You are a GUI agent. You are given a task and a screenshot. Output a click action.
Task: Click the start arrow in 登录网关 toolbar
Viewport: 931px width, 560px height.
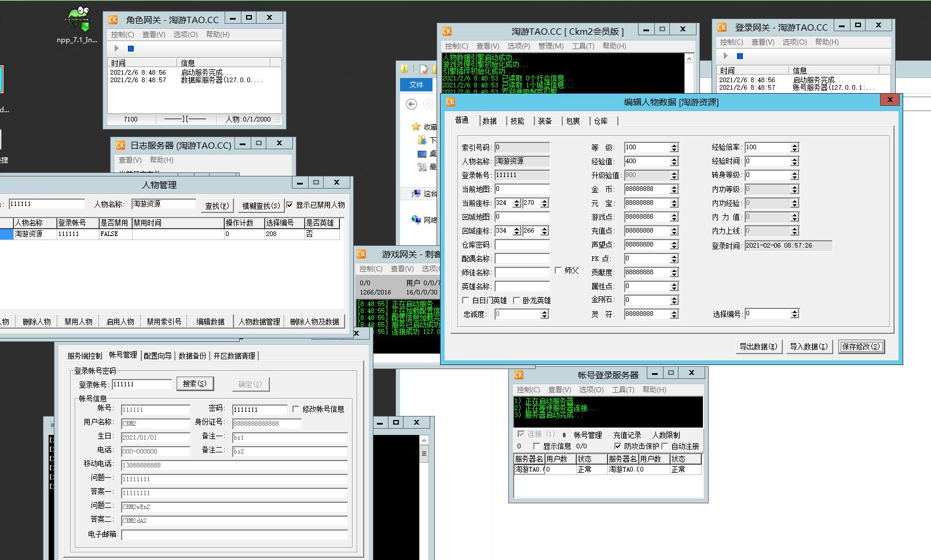point(725,56)
